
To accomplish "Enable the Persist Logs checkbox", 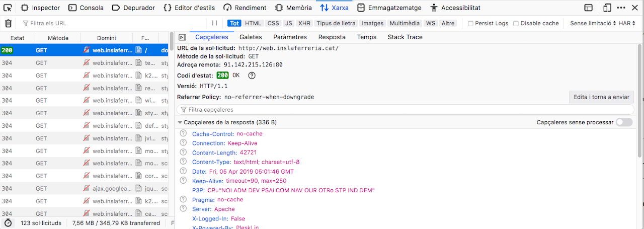I will [x=470, y=24].
